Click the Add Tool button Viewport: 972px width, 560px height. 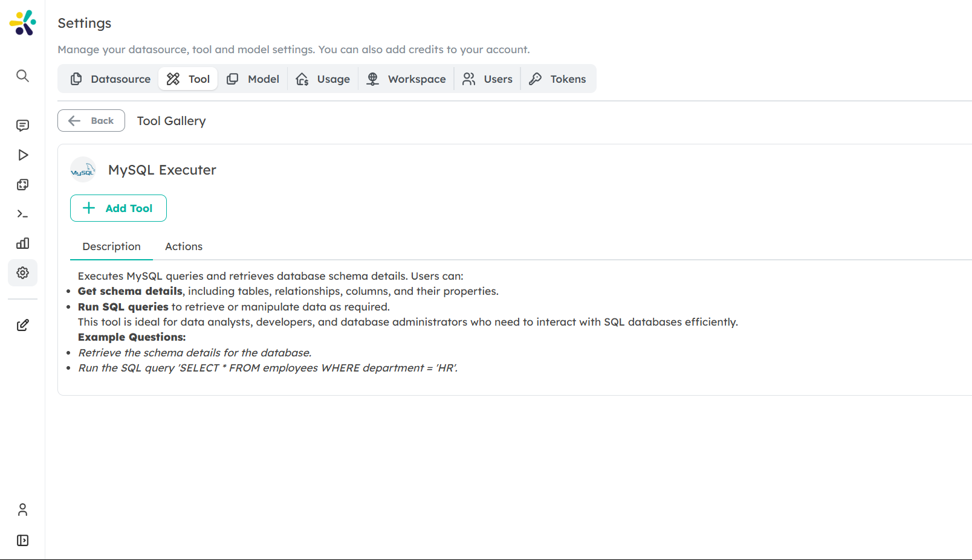coord(118,208)
